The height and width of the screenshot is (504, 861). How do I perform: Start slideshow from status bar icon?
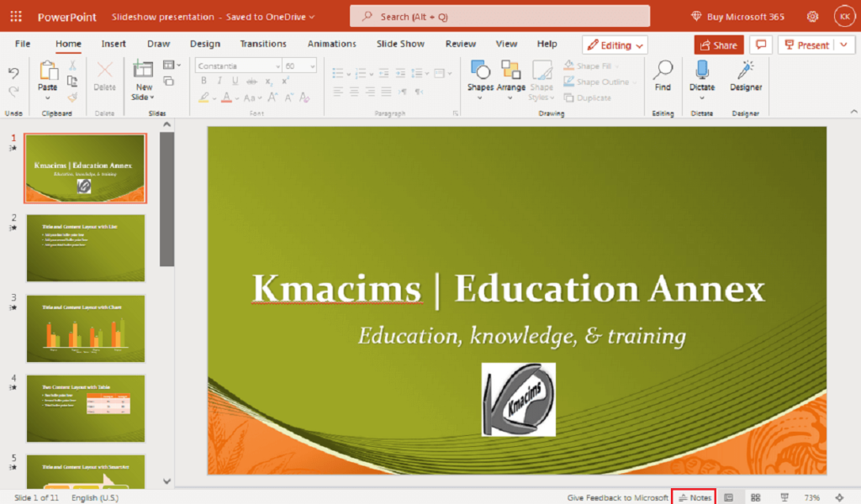[x=784, y=497]
